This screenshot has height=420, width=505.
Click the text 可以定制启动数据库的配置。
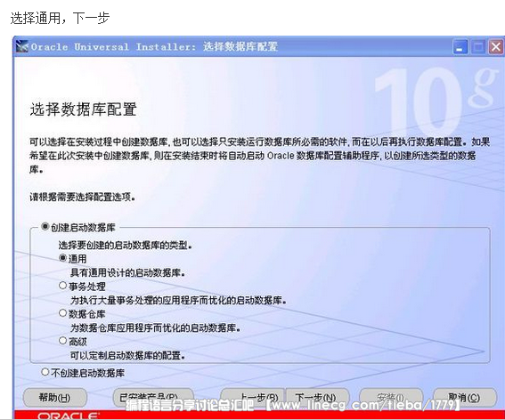click(128, 356)
